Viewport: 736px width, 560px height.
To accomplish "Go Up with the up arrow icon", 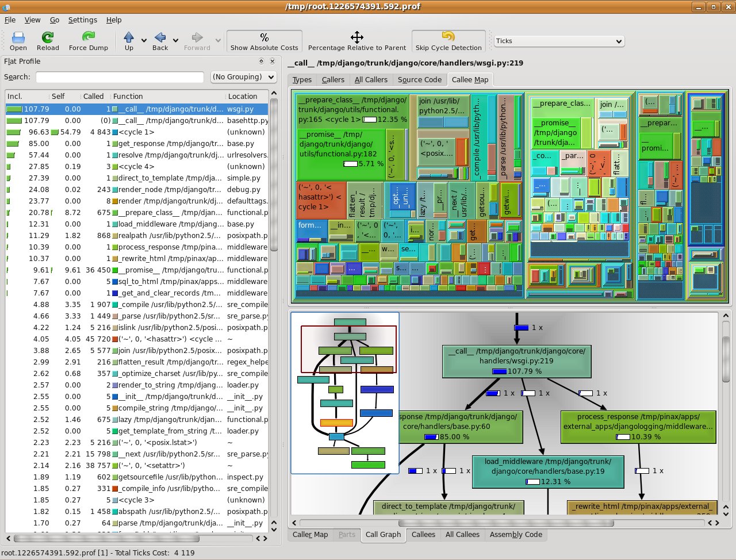I will (129, 41).
